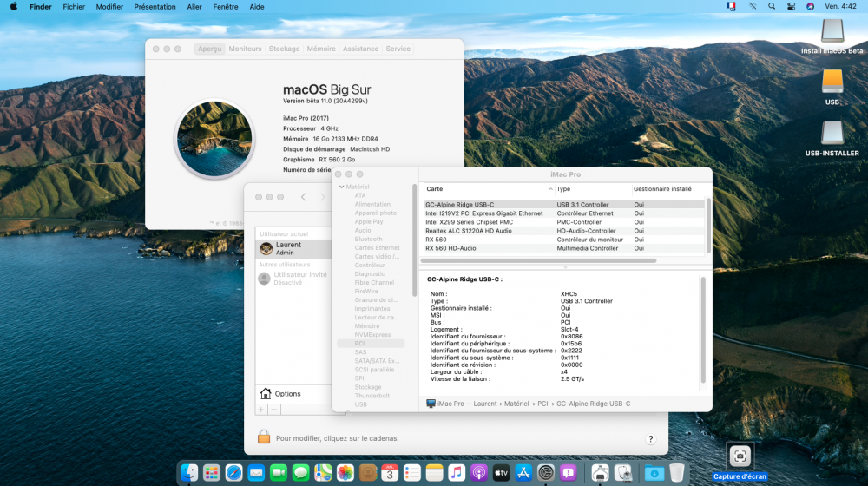The image size is (868, 486).
Task: Open the Aller menu
Action: tap(194, 7)
